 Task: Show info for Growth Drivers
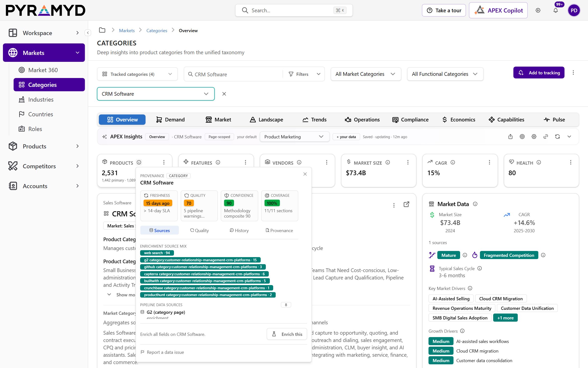point(462,331)
